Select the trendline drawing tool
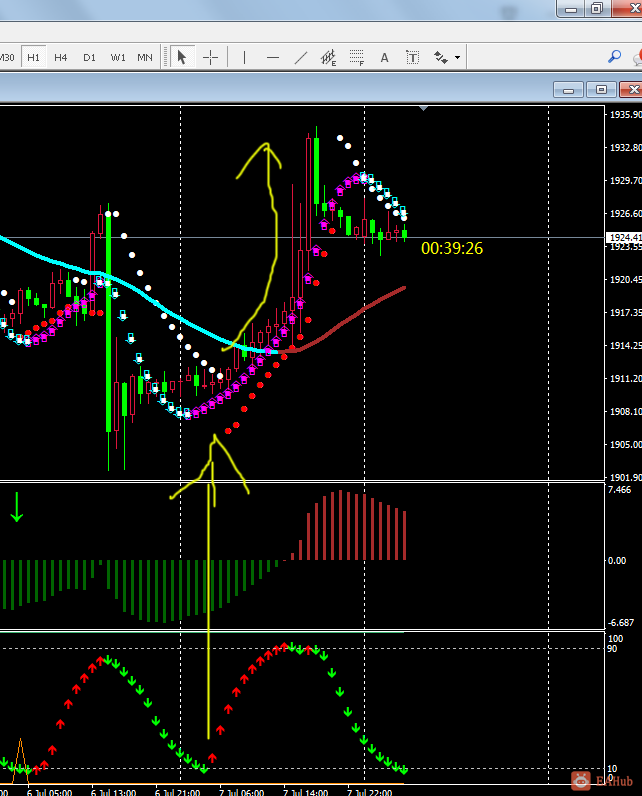642x796 pixels. pos(301,57)
